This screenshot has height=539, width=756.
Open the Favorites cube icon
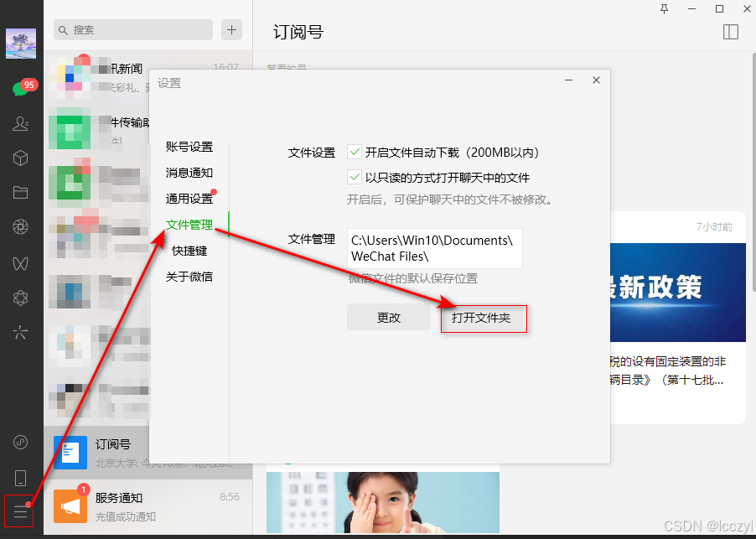pyautogui.click(x=20, y=158)
